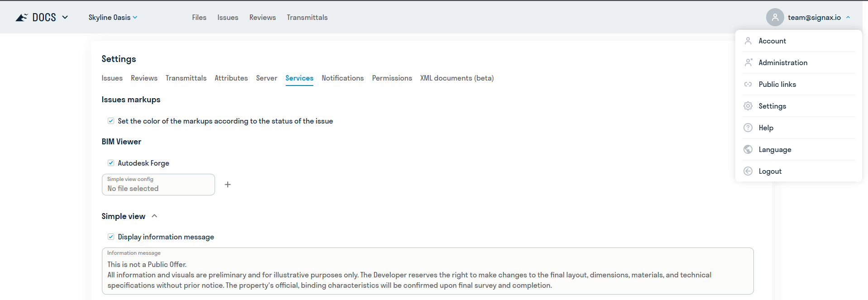Choose Language from the user menu
The width and height of the screenshot is (868, 300).
(x=799, y=149)
